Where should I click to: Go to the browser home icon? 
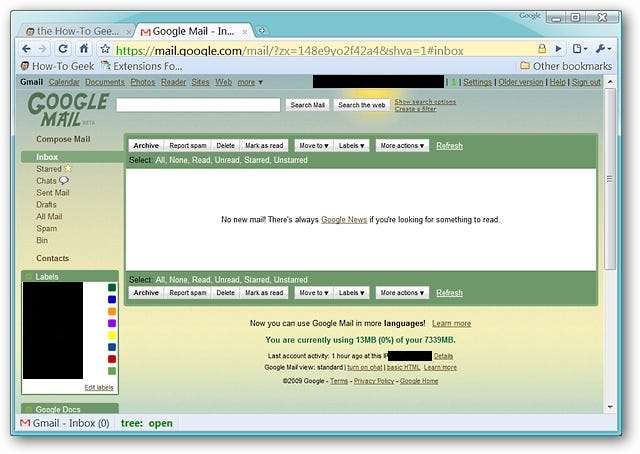point(84,49)
